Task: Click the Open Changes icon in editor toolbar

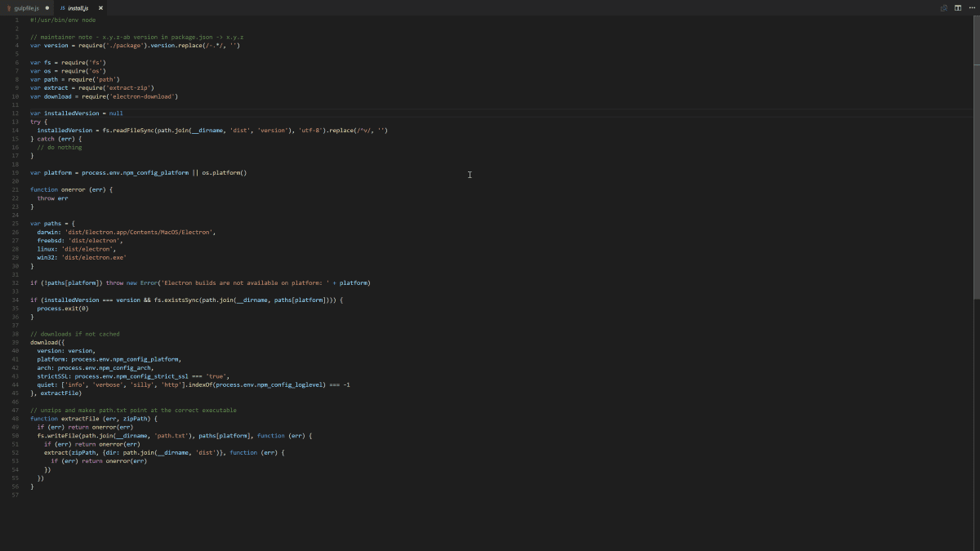Action: point(944,7)
